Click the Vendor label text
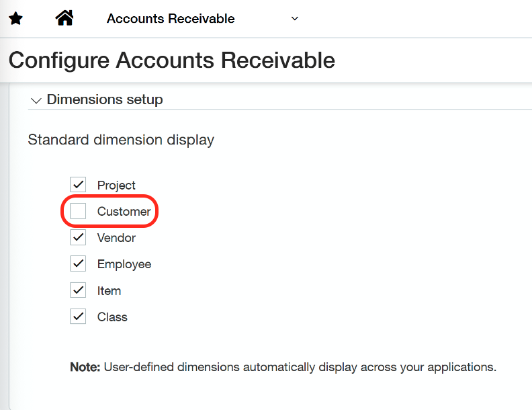 (116, 238)
